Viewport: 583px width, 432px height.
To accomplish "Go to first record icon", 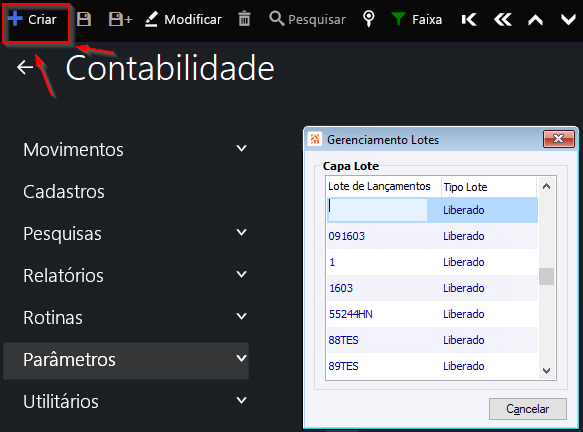I will [x=469, y=19].
